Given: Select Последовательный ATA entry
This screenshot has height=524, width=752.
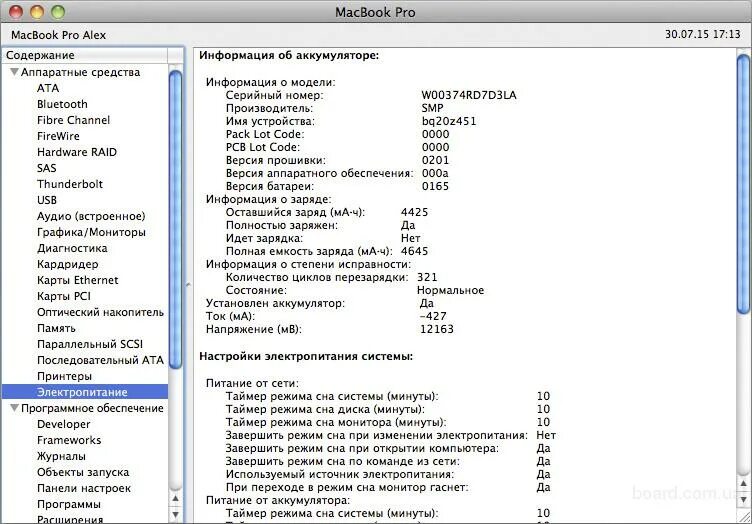Looking at the screenshot, I should [100, 360].
